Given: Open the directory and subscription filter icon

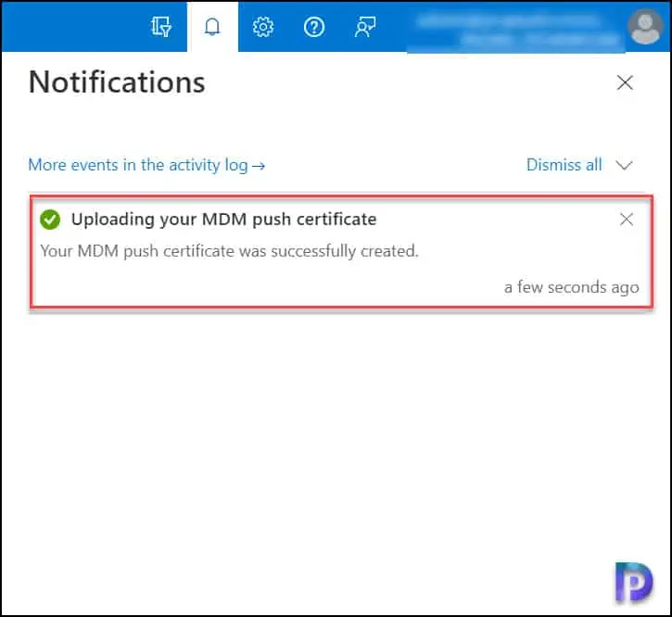Looking at the screenshot, I should (x=161, y=27).
